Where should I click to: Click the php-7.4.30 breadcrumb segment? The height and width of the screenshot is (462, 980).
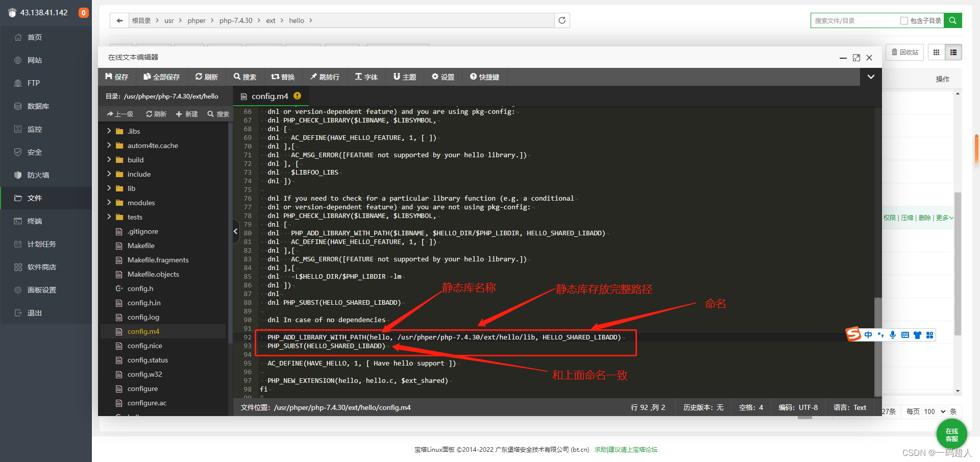236,20
